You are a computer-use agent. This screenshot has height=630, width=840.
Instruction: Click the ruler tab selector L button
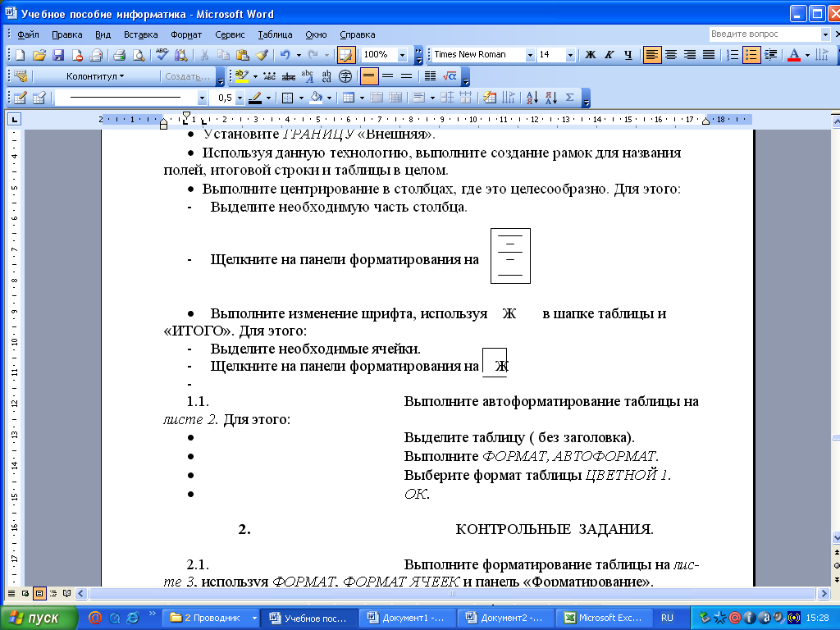pos(15,119)
